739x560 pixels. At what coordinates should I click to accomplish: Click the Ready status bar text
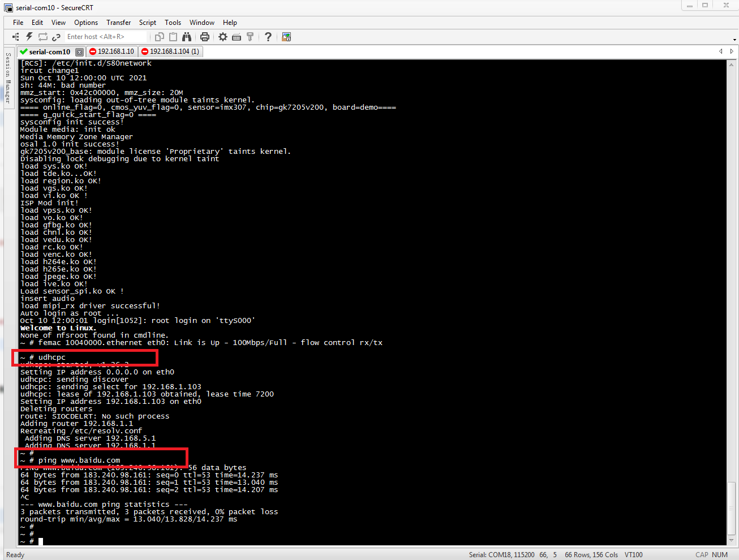tap(15, 555)
